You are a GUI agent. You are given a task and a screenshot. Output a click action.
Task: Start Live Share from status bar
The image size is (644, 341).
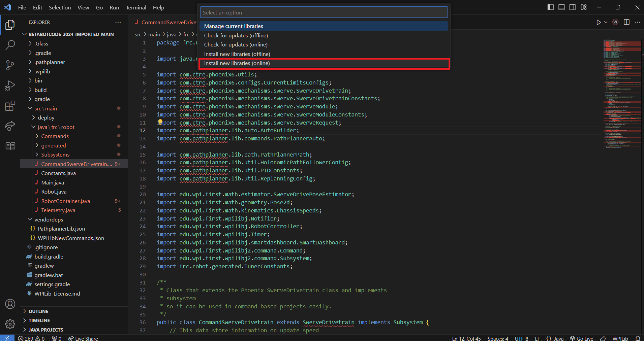click(x=83, y=338)
